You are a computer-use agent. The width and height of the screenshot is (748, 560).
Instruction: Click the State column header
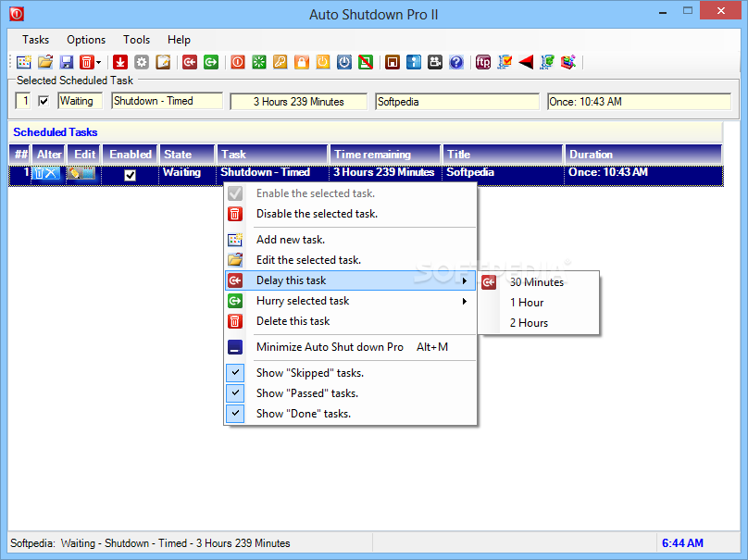[x=187, y=155]
